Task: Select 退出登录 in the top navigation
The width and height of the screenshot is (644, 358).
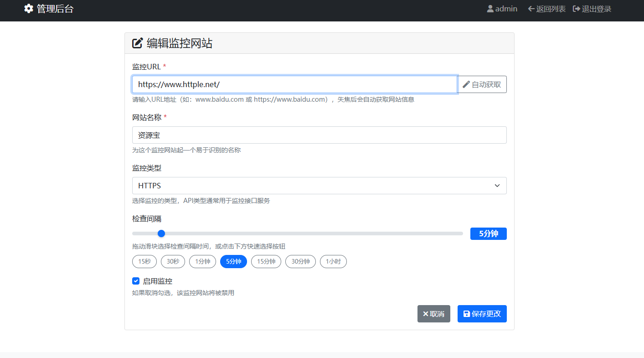Action: pos(592,8)
